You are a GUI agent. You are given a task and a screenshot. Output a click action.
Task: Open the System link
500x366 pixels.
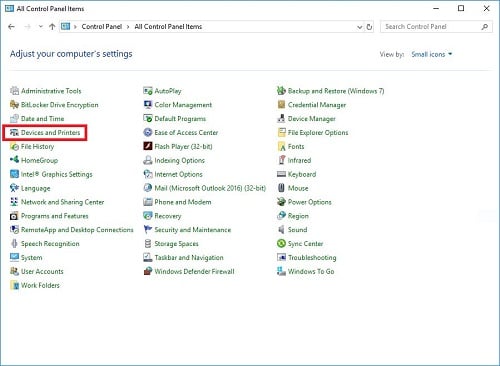[32, 258]
